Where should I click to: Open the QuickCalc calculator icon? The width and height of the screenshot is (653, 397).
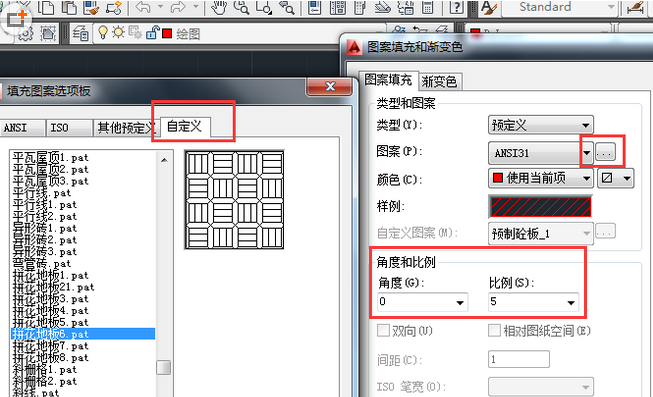427,7
